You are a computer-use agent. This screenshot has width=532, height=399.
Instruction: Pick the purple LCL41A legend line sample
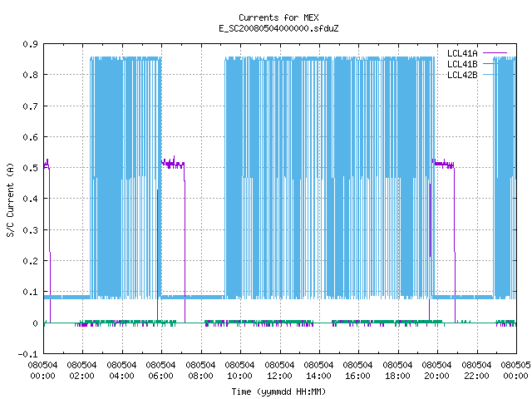pyautogui.click(x=495, y=53)
